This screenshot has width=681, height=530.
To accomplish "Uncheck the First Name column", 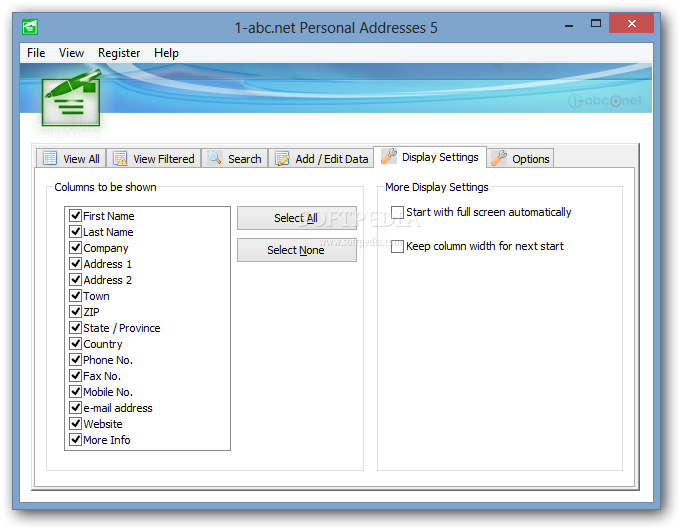I will tap(76, 215).
